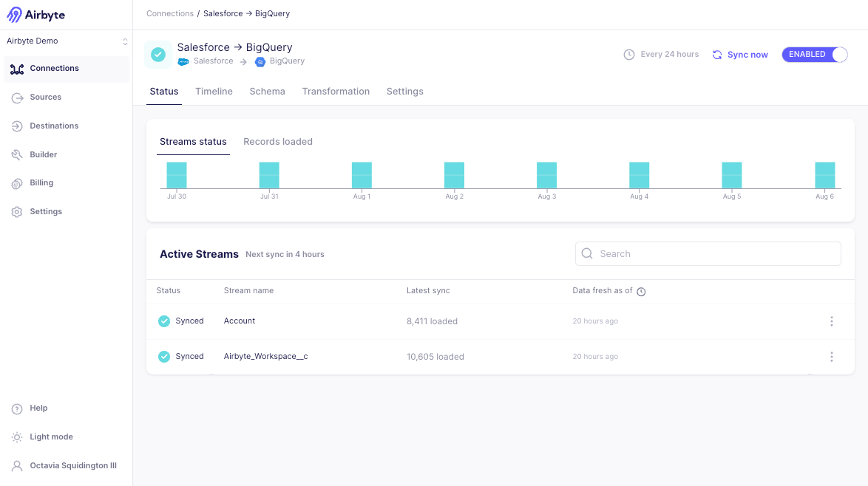Switch to the Schema tab
The height and width of the screenshot is (486, 868).
[267, 92]
